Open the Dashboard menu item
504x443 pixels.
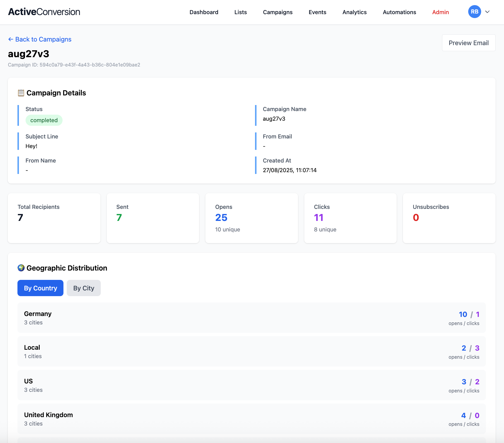click(204, 12)
